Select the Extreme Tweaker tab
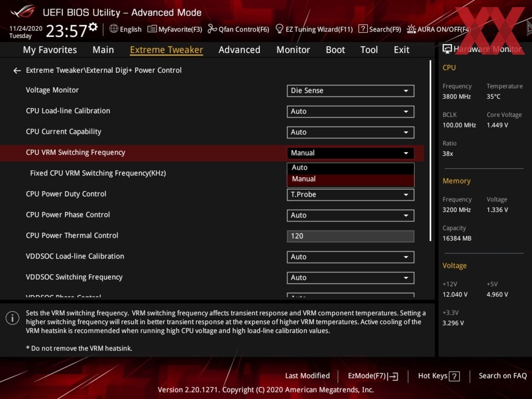The image size is (532, 399). (x=166, y=50)
